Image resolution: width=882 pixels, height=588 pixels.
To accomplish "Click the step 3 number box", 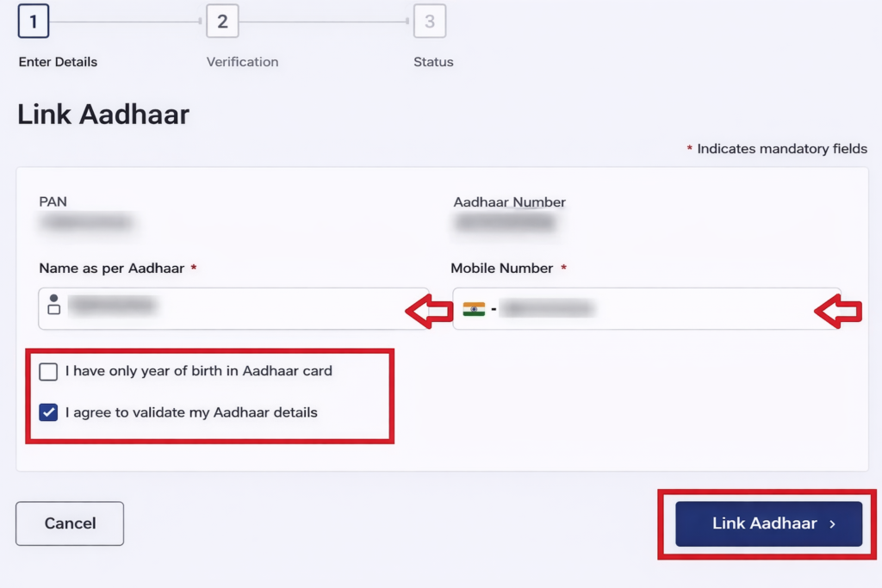I will (x=430, y=22).
